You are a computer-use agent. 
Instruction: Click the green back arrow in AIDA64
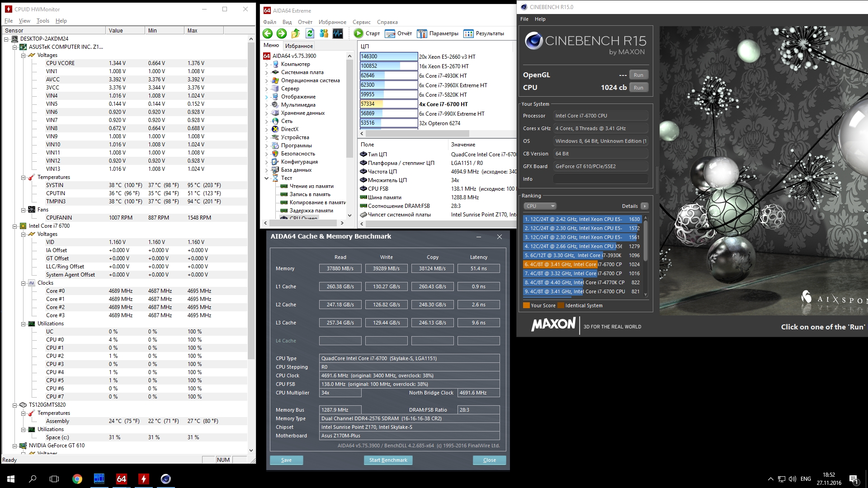coord(268,33)
